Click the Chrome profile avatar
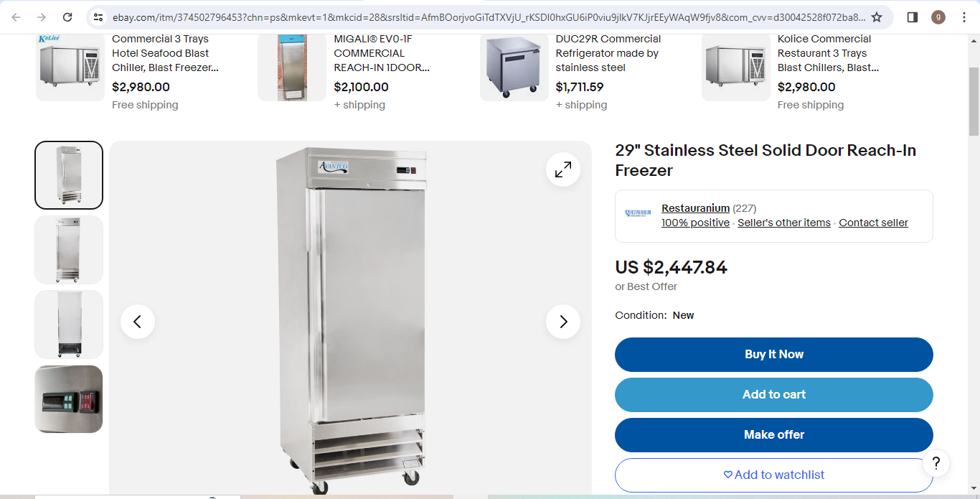 (938, 17)
